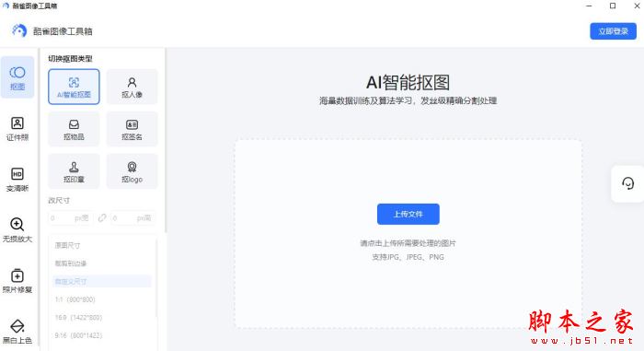This screenshot has width=644, height=351.
Task: Select the 抠签名 signature cutout type
Action: coord(132,129)
